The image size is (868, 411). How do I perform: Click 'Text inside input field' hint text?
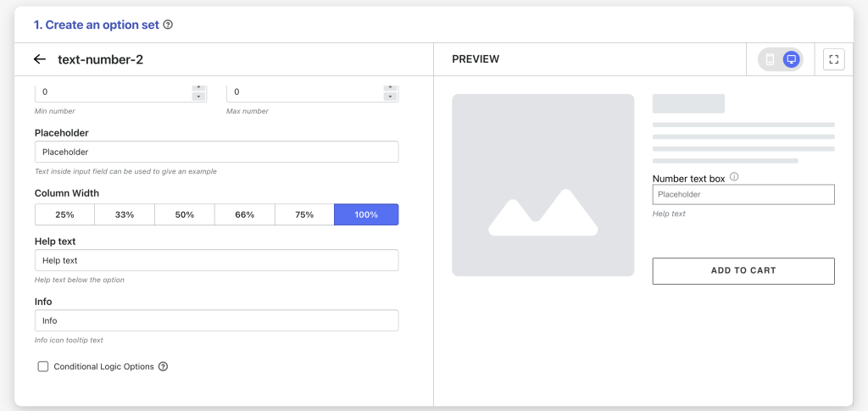[125, 171]
